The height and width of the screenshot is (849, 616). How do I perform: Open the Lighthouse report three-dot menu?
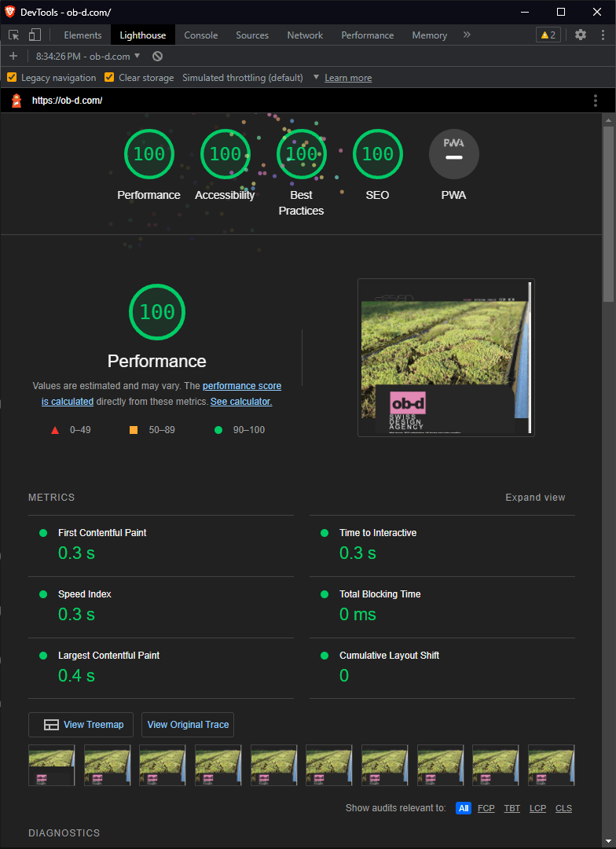[596, 101]
